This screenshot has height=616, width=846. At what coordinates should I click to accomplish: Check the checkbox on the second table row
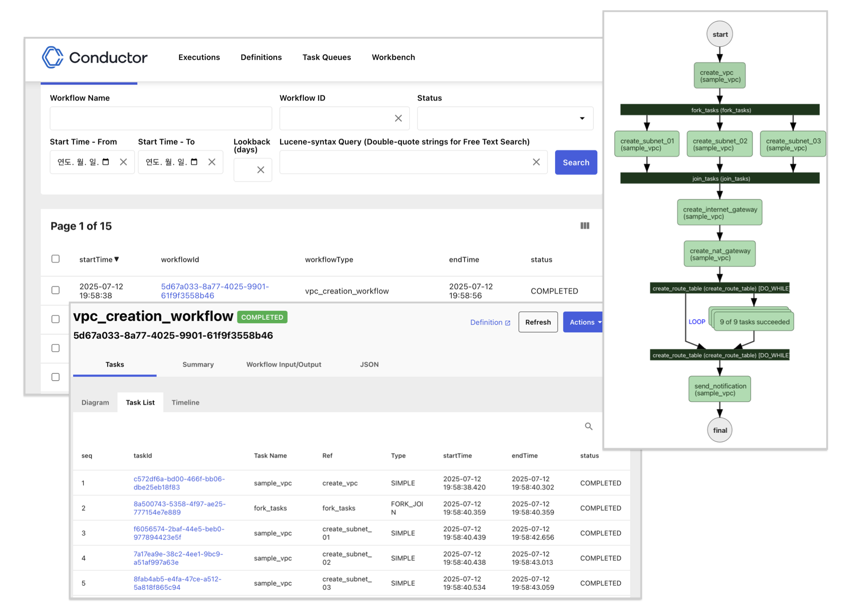(x=55, y=319)
